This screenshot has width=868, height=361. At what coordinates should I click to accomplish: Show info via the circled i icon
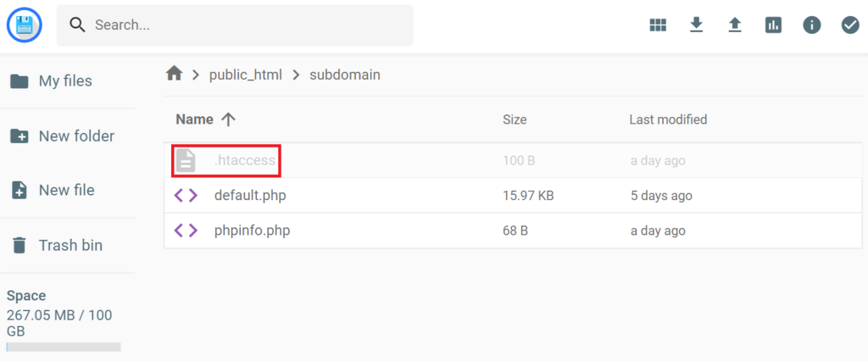point(811,25)
